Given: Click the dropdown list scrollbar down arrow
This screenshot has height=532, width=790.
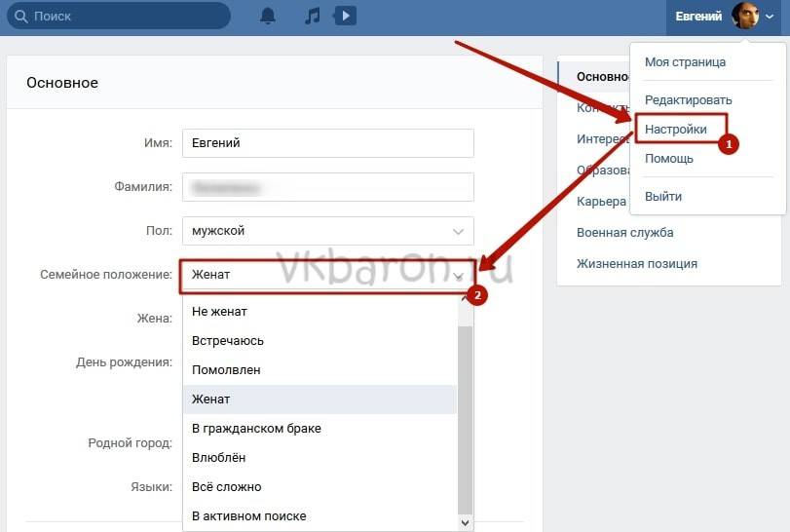Looking at the screenshot, I should coord(466,523).
